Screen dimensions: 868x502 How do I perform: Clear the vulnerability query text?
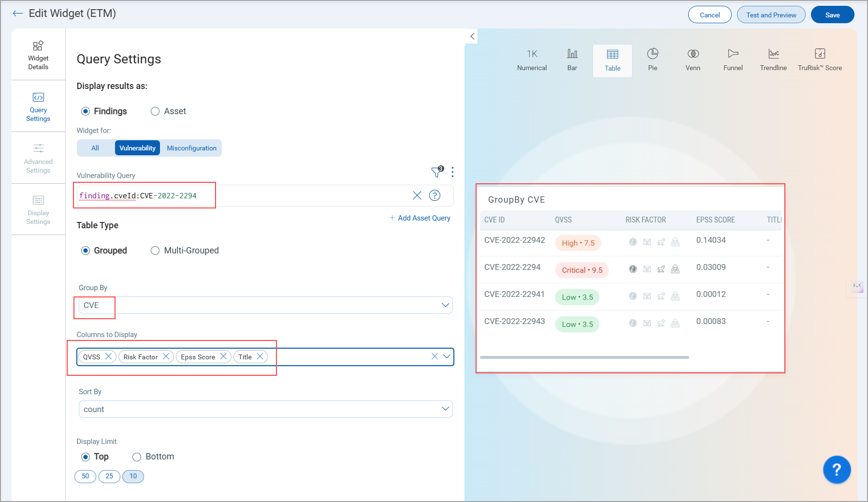click(x=417, y=195)
